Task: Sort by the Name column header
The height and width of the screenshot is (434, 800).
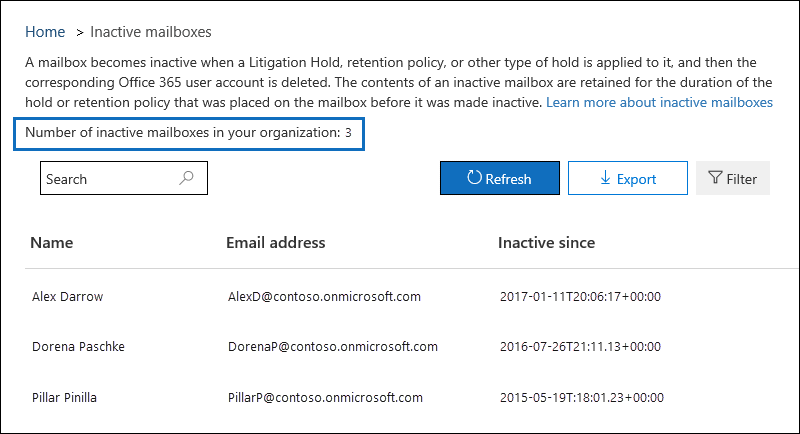Action: [x=52, y=242]
